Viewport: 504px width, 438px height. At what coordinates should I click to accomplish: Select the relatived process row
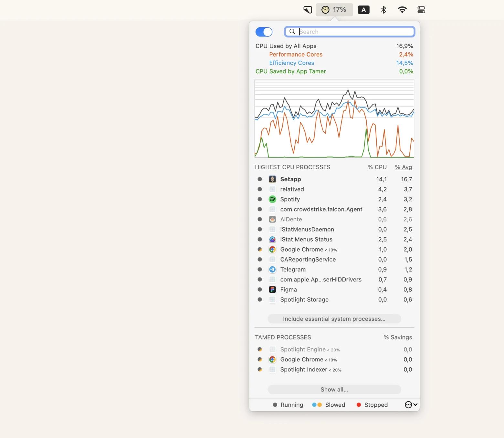334,189
